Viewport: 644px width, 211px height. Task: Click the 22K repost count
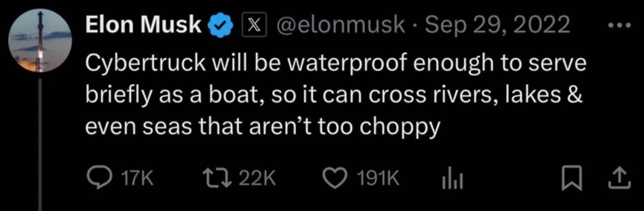click(x=257, y=179)
